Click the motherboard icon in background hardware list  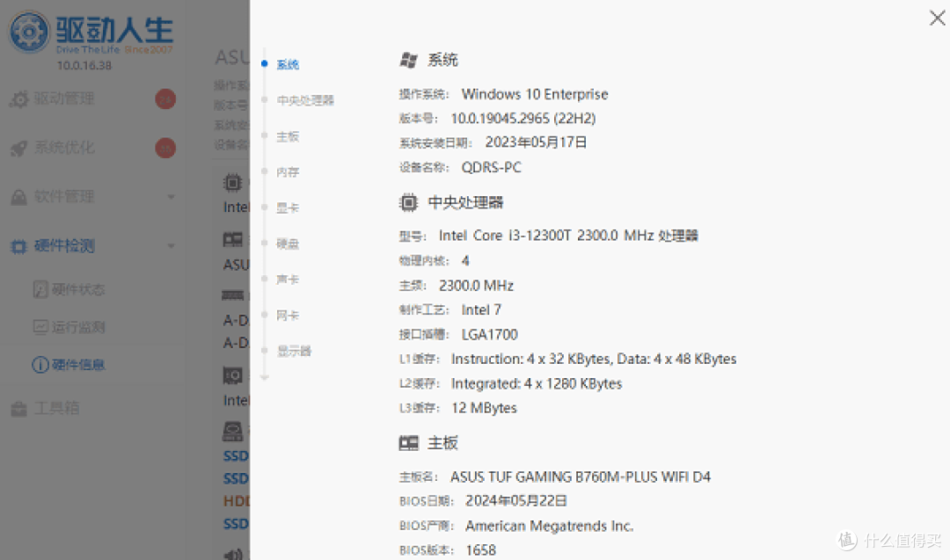point(232,240)
